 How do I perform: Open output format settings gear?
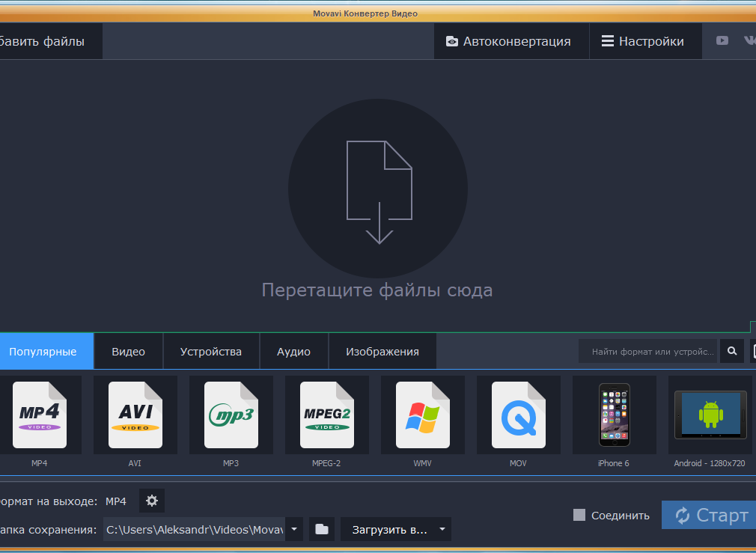point(152,501)
